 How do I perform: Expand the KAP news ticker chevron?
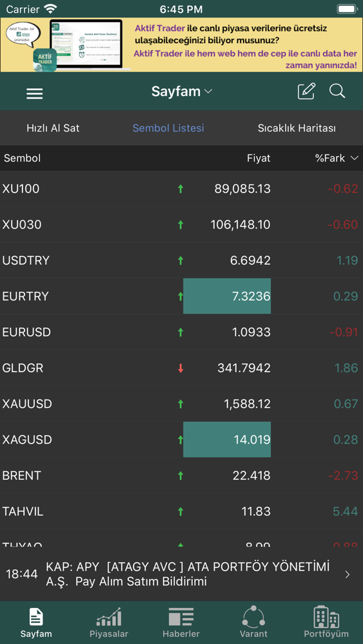coord(348,574)
